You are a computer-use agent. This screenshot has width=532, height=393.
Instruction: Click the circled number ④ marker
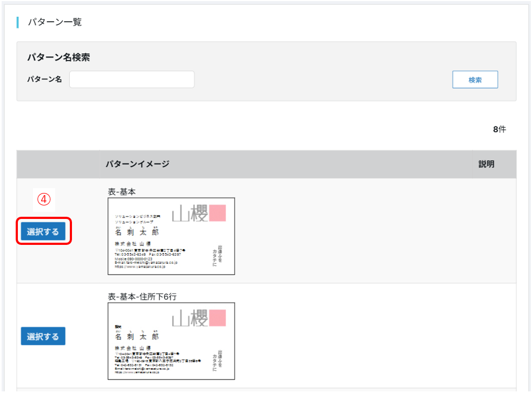point(44,199)
